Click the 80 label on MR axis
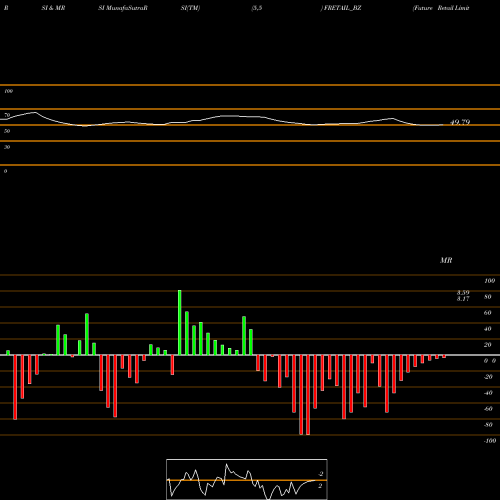 click(488, 297)
